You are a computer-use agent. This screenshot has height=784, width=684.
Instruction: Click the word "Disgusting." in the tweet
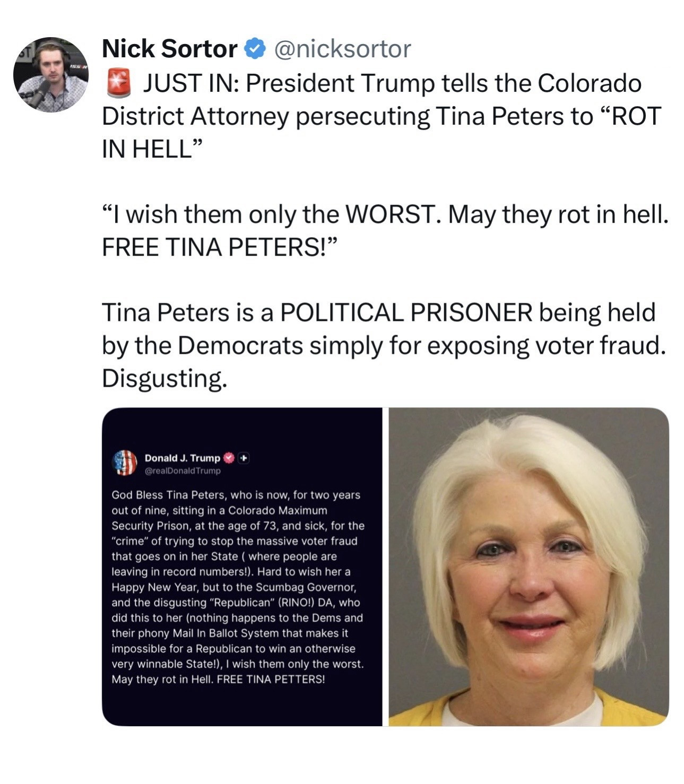point(164,379)
